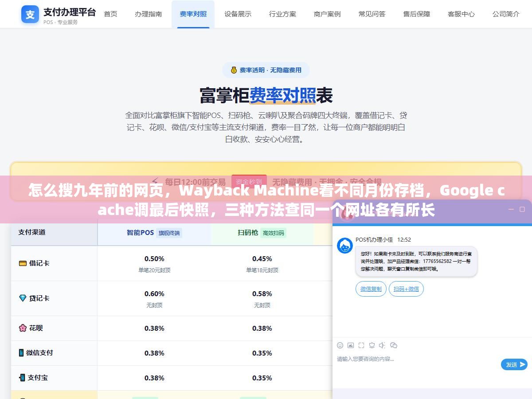Open the 客服中心 nav item
The width and height of the screenshot is (532, 399).
click(x=461, y=14)
